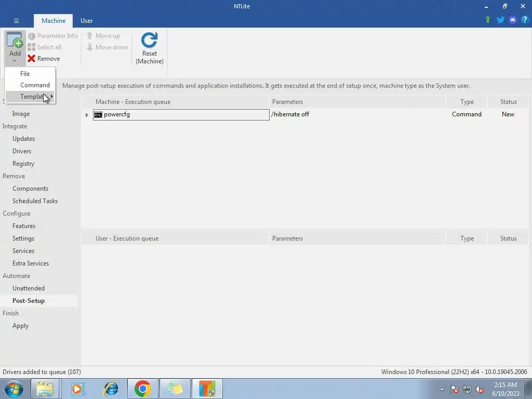Click the Reset (Machine) refresh icon

point(149,40)
